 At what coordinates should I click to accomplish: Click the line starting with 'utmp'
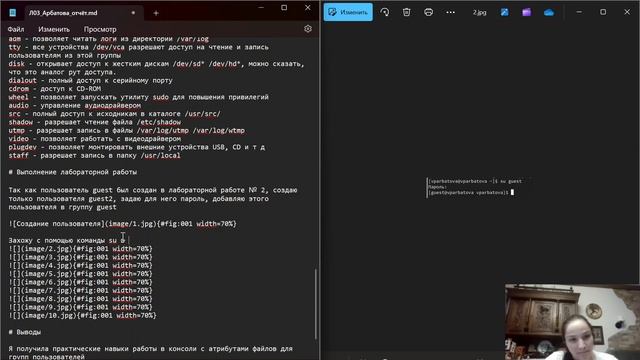click(x=127, y=131)
